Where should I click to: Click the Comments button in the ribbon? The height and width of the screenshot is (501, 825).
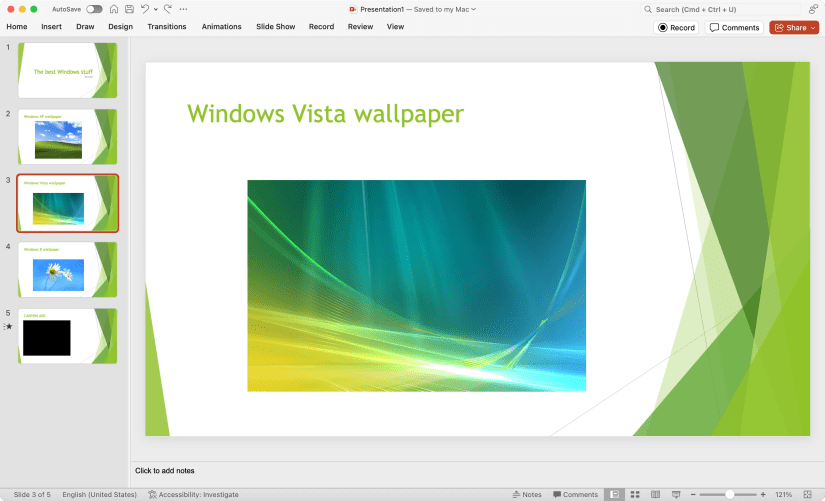[734, 27]
